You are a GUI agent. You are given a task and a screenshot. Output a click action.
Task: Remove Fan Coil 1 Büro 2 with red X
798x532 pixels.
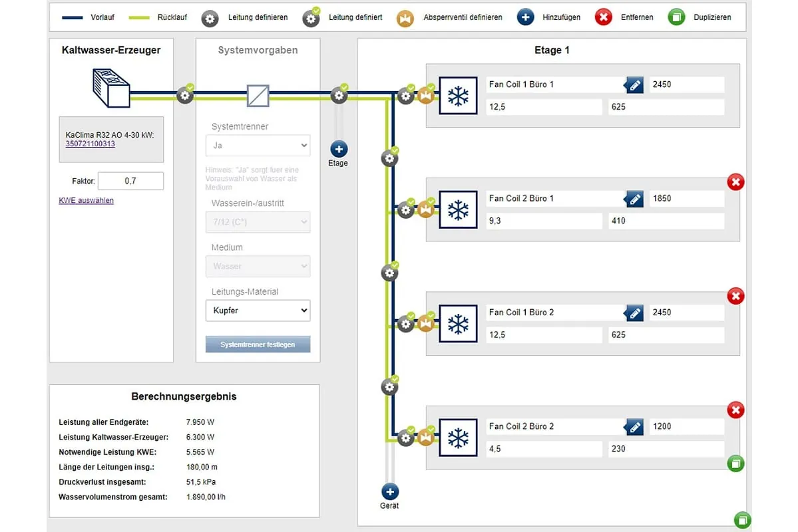point(735,296)
